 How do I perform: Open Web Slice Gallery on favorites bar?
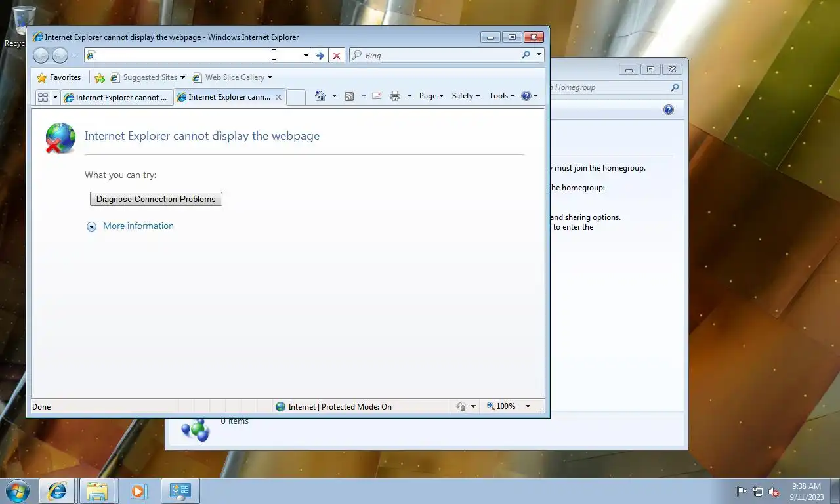point(232,77)
